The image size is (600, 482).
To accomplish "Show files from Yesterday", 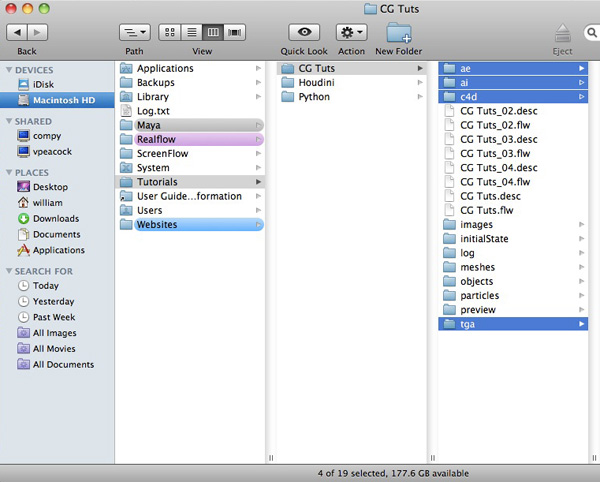I will coord(57,301).
